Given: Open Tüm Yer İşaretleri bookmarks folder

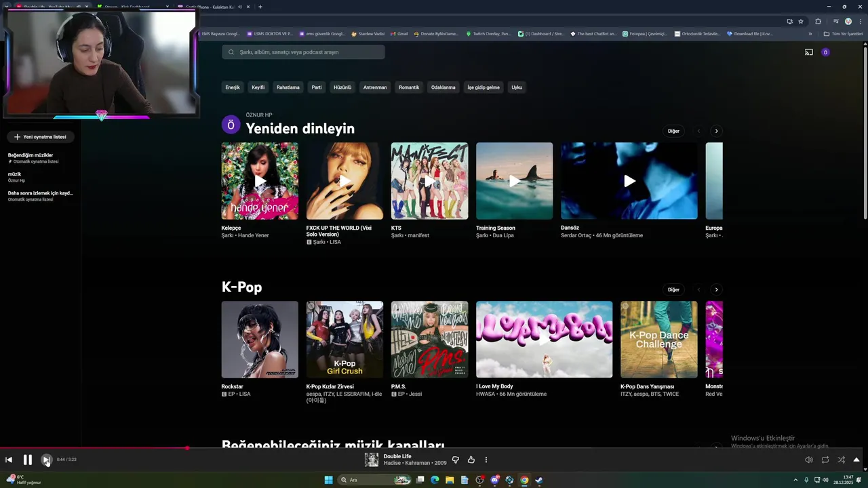Looking at the screenshot, I should [x=843, y=33].
